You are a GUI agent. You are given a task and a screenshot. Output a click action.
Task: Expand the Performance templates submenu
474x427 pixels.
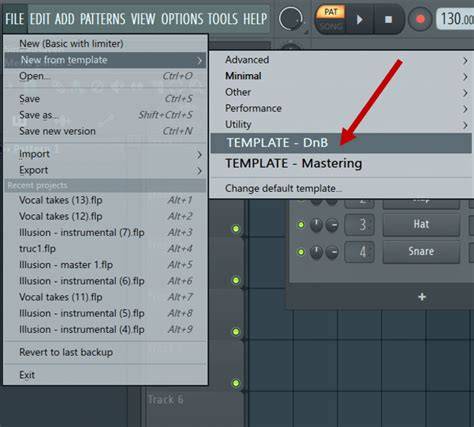tap(342, 108)
